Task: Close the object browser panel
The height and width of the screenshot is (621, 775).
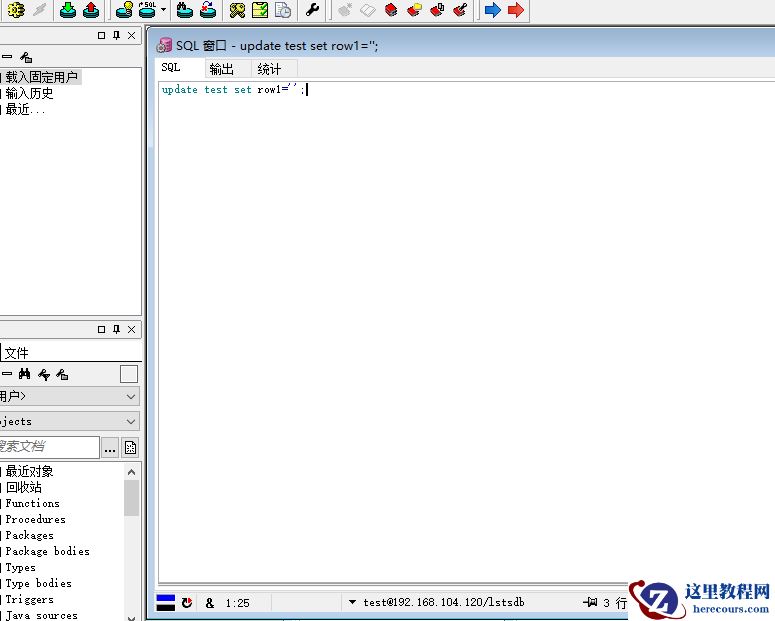Action: 131,329
